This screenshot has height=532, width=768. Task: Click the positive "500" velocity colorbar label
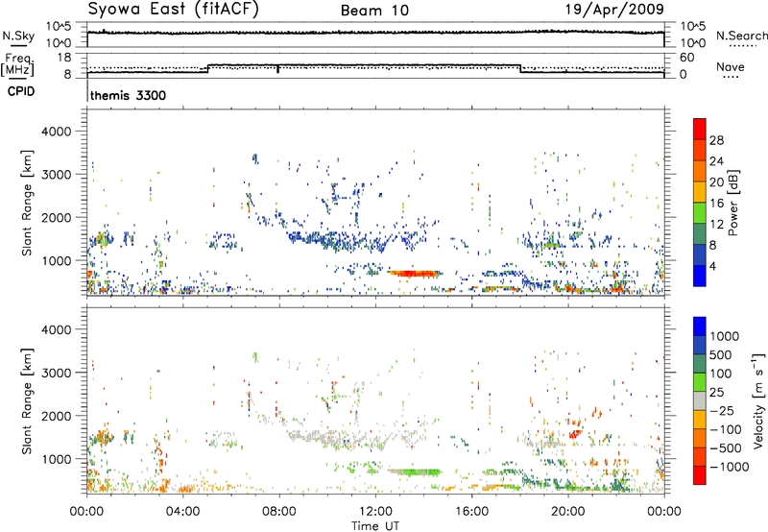coord(721,355)
